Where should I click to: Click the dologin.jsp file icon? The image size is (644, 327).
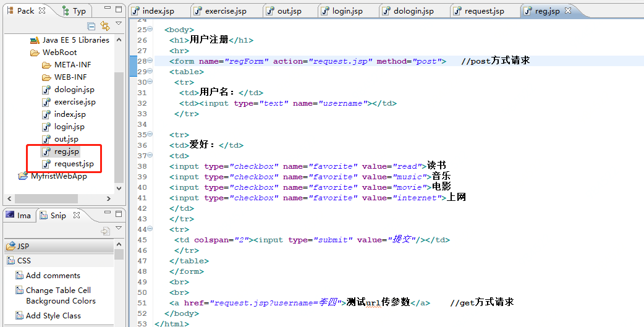pos(46,90)
